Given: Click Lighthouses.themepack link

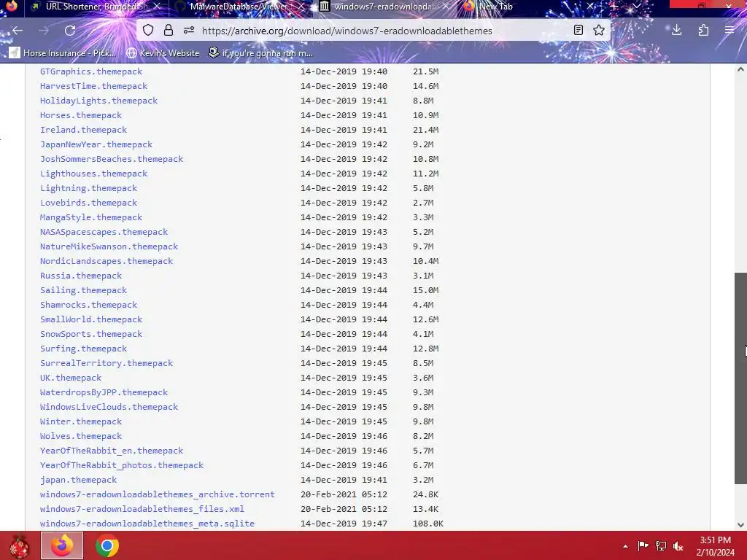Looking at the screenshot, I should click(x=94, y=174).
